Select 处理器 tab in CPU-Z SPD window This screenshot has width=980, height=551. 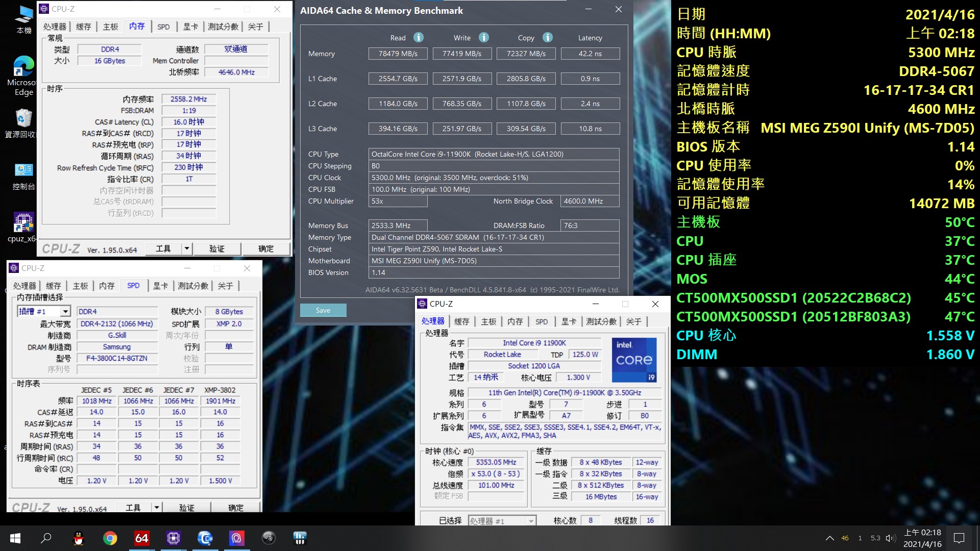(24, 286)
